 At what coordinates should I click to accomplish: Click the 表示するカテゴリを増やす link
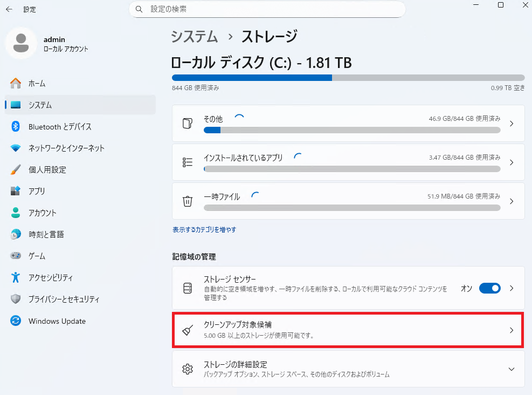pyautogui.click(x=204, y=229)
